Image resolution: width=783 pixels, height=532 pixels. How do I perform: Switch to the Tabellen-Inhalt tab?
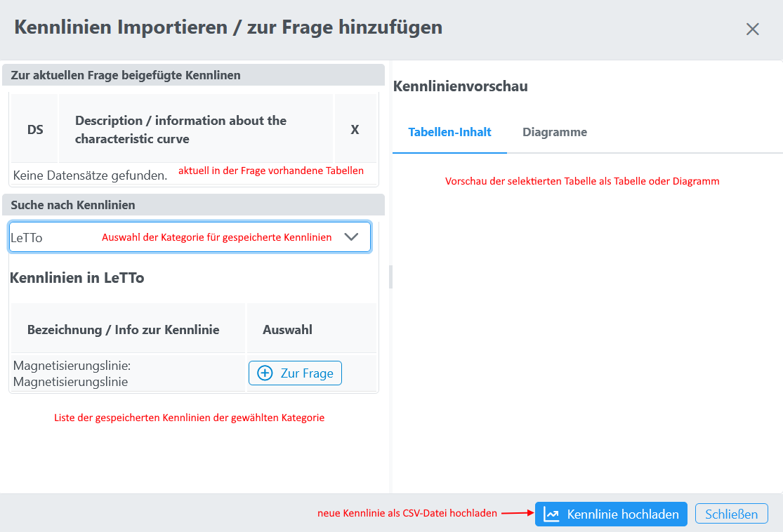point(449,132)
